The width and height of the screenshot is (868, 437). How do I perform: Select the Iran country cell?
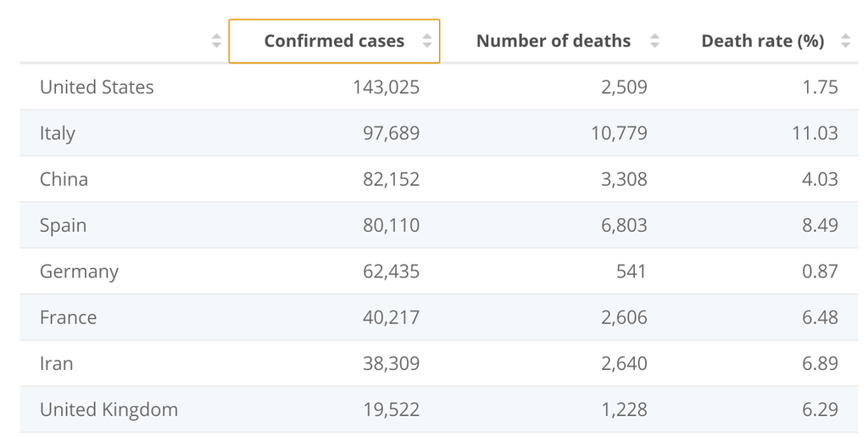pos(56,363)
